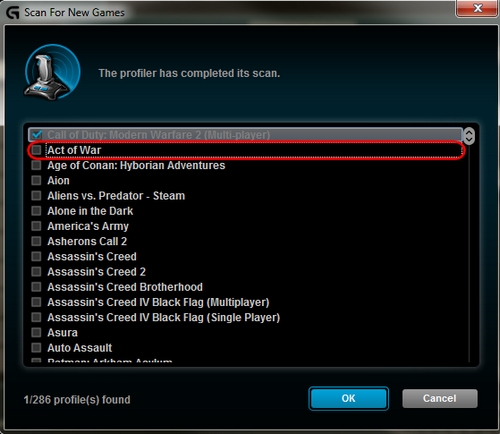
Task: Click the Logitech G logo in title bar
Action: [x=13, y=13]
